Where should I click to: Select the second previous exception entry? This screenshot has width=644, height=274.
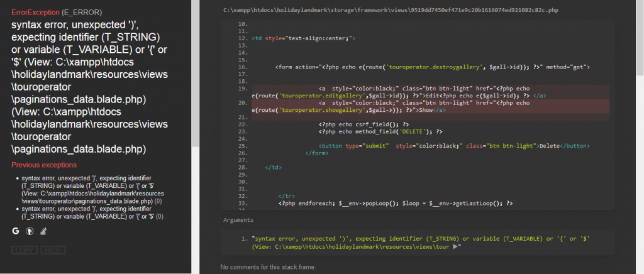[91, 212]
